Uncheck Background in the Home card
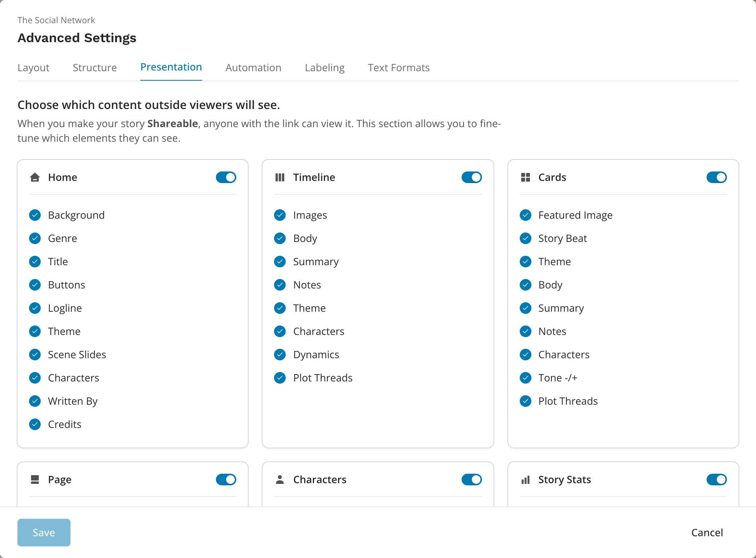 point(35,215)
